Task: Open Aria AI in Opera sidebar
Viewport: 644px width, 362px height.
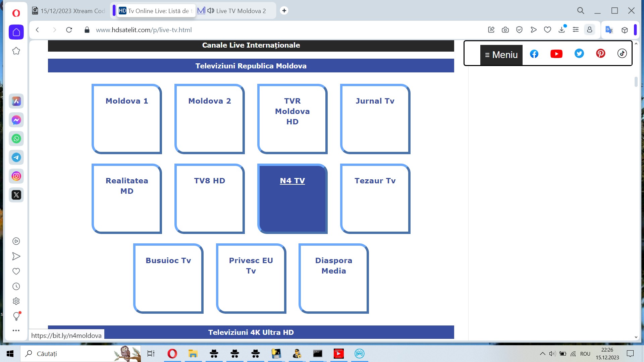Action: coord(16,101)
